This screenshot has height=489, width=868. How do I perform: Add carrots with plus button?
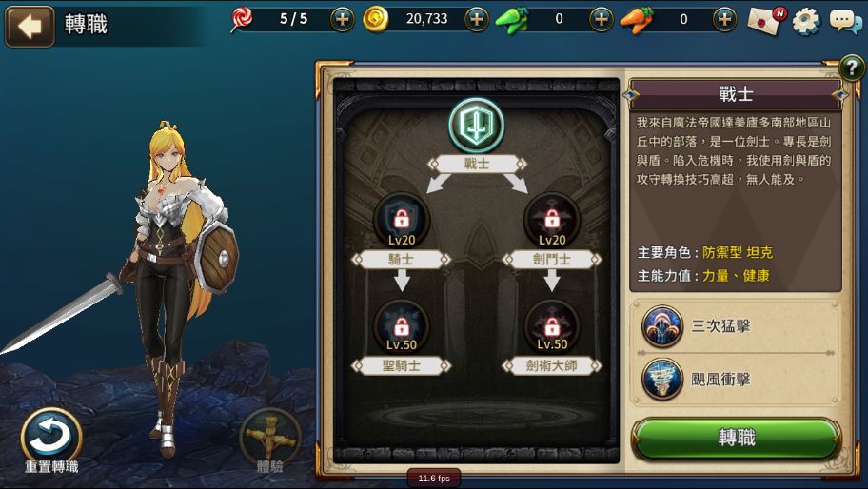(724, 20)
